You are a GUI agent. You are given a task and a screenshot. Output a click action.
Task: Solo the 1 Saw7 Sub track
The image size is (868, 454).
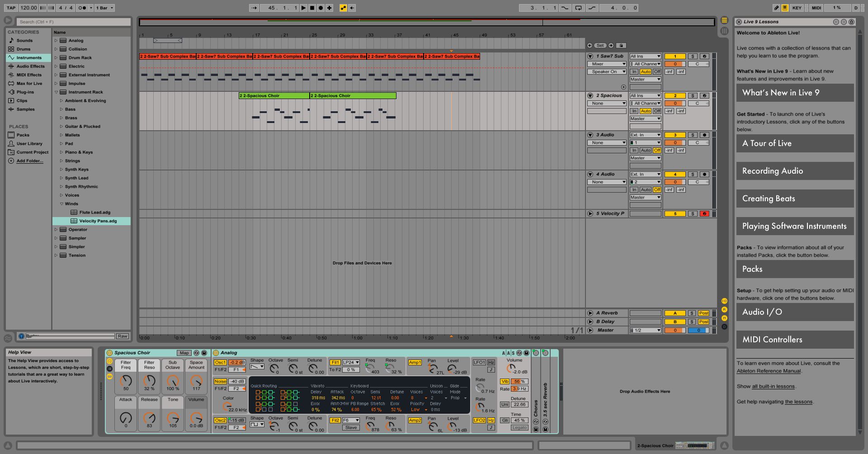[693, 57]
